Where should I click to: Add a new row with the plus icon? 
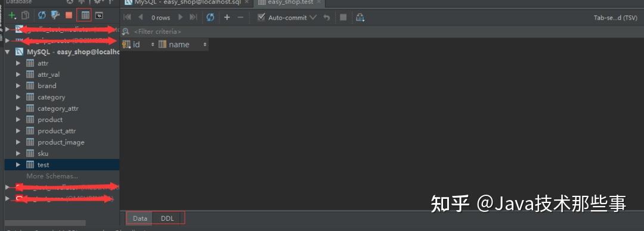pyautogui.click(x=227, y=17)
